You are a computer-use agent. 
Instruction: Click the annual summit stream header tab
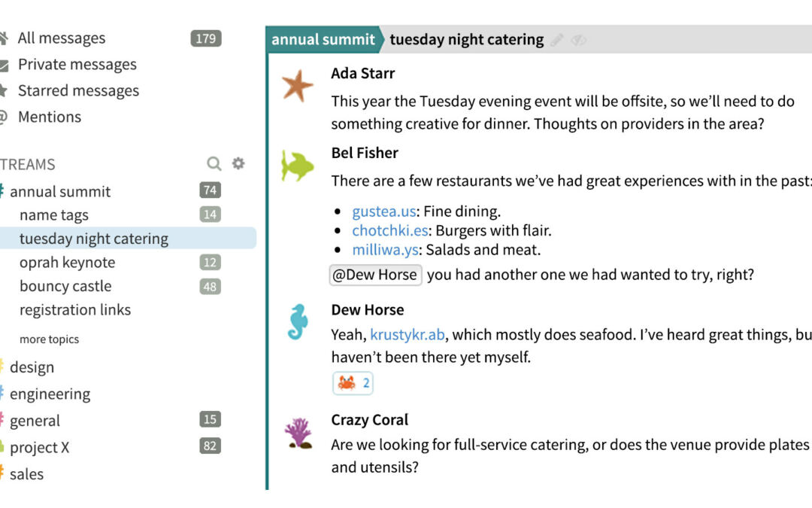(323, 39)
